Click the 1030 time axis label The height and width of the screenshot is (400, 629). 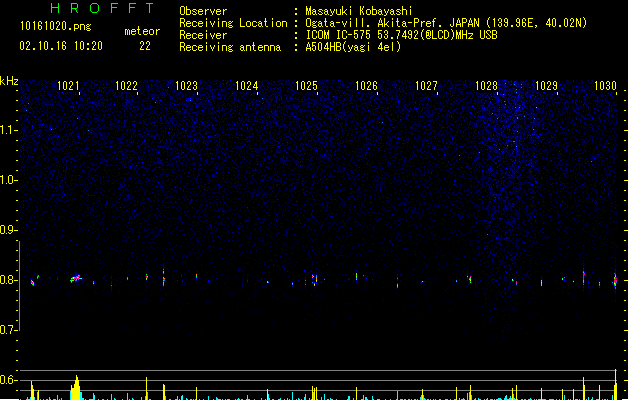tap(605, 86)
